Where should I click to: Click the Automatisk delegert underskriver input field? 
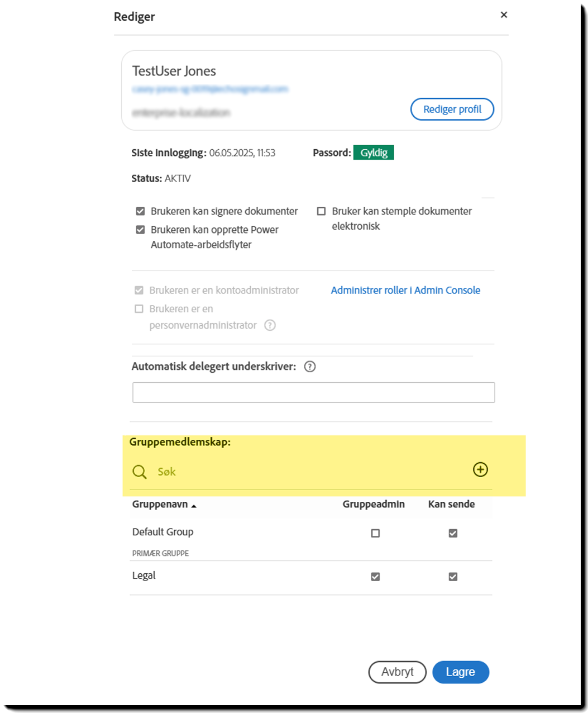314,392
